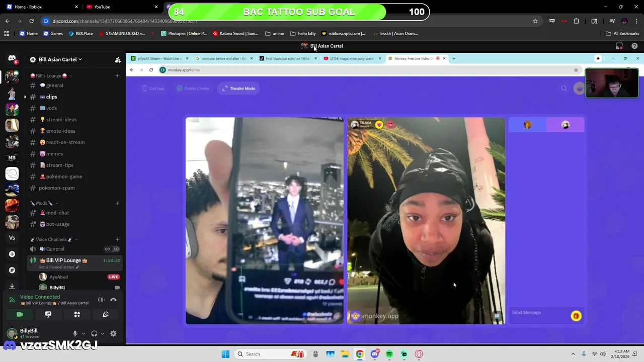Turn off the camera in Discord
Screen dimensions: 644x362
point(20,314)
